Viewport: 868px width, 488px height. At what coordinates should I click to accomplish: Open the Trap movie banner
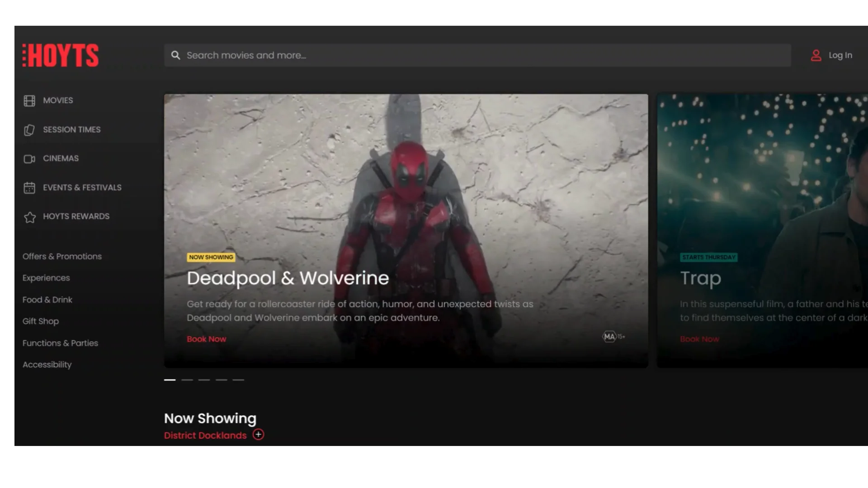762,203
